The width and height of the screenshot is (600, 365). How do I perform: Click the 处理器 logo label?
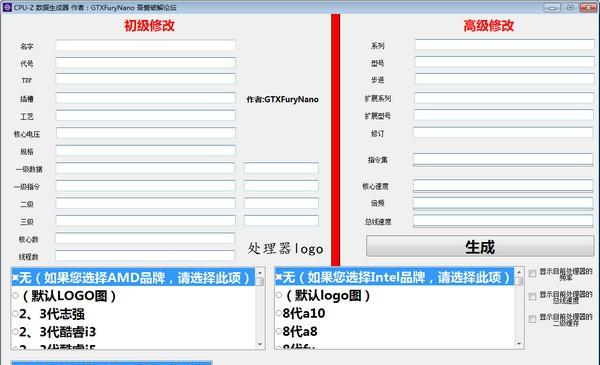(x=285, y=249)
